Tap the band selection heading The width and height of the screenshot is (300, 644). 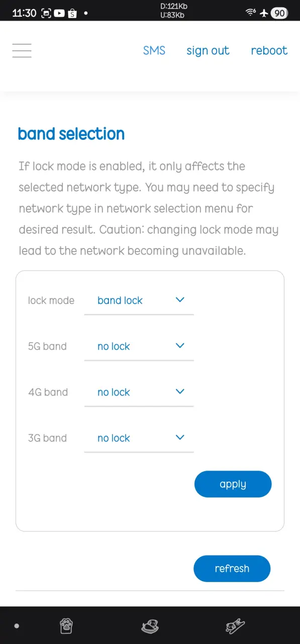coord(71,134)
